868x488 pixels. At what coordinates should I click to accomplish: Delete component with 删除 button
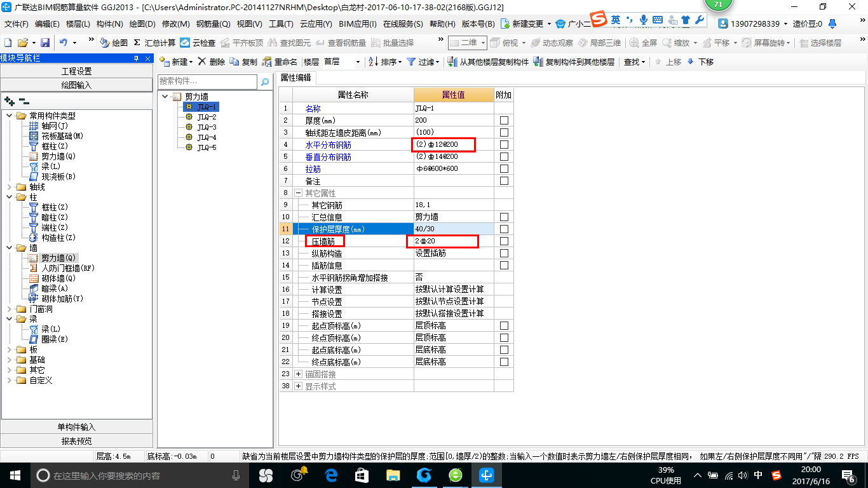tap(211, 62)
